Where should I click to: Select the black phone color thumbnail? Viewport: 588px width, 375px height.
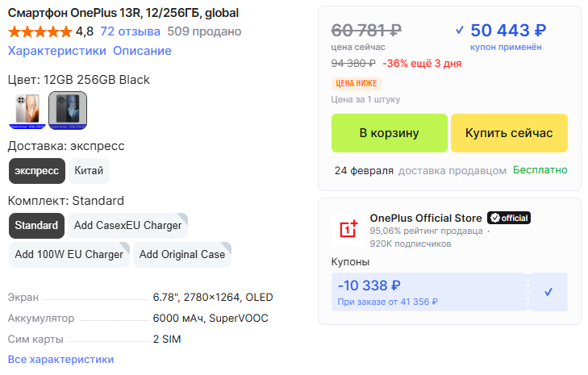tap(68, 110)
